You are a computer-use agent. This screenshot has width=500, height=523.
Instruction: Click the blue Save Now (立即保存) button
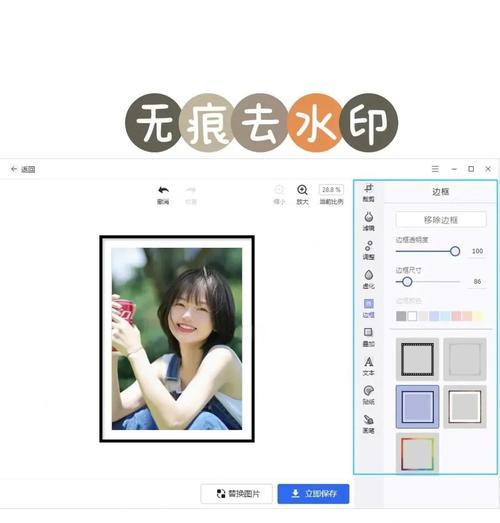313,493
